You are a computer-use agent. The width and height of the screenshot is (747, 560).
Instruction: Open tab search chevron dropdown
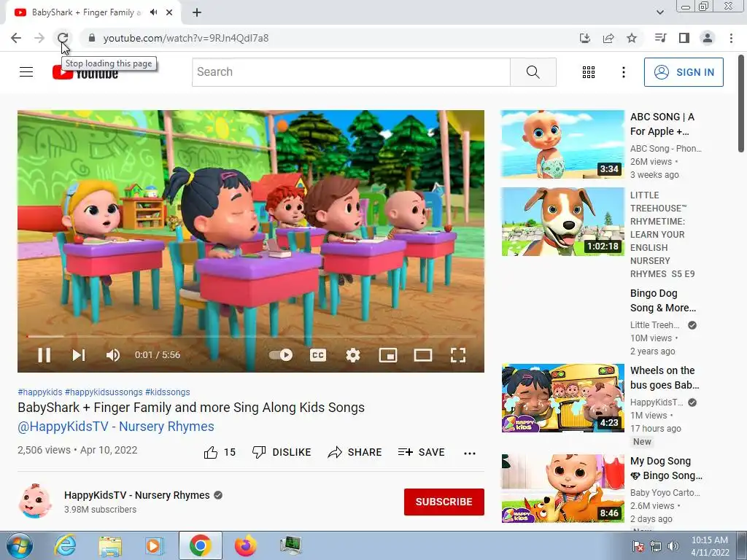(659, 12)
